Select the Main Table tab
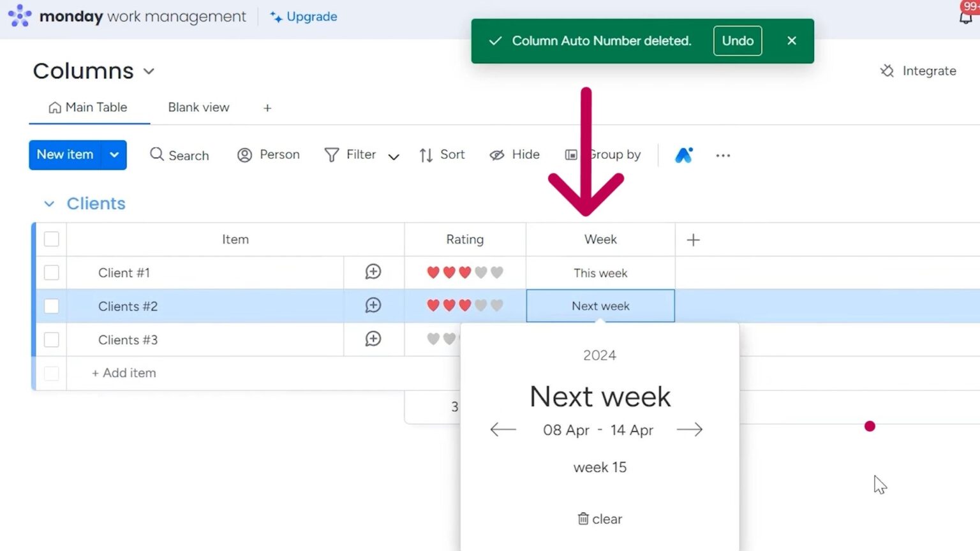 [x=89, y=108]
